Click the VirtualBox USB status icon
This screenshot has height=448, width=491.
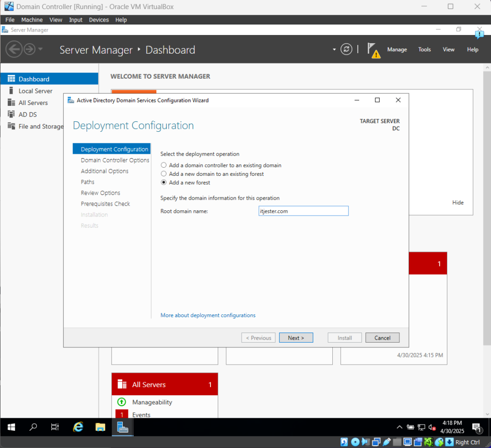(x=387, y=442)
